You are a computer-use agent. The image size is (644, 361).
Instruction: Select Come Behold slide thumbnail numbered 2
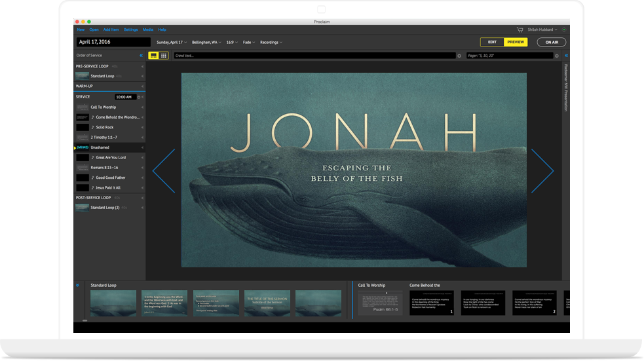coord(535,303)
